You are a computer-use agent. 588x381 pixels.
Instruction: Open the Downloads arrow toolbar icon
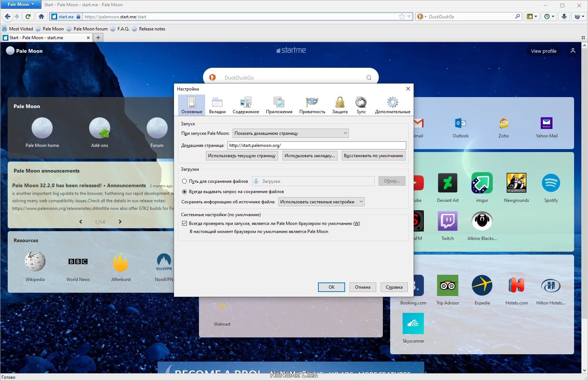[564, 16]
